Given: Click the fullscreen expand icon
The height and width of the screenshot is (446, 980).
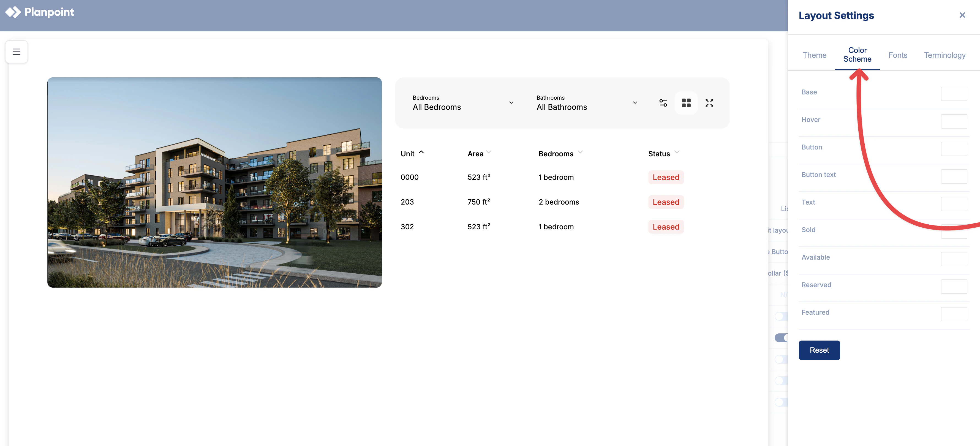Looking at the screenshot, I should tap(709, 103).
